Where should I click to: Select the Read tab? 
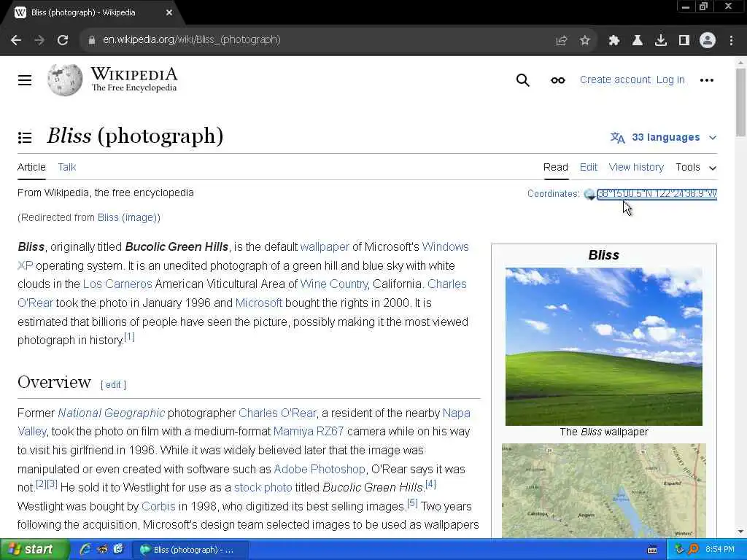[555, 167]
